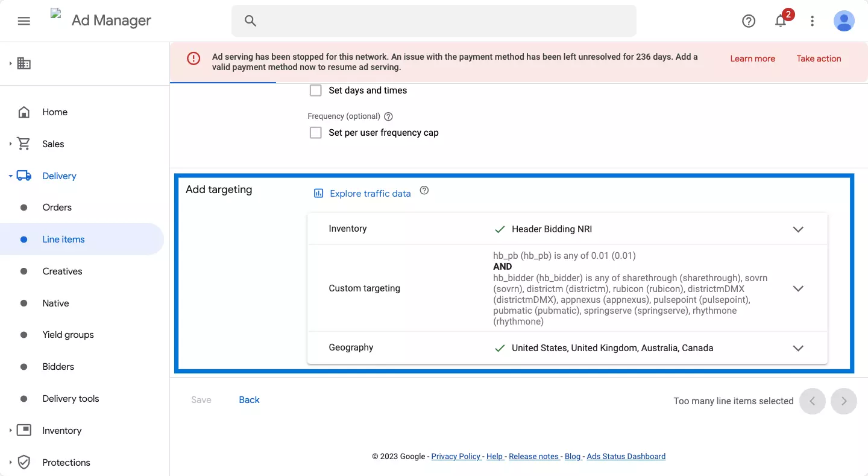The width and height of the screenshot is (868, 476).
Task: Click the Sales shopping cart icon
Action: [24, 144]
